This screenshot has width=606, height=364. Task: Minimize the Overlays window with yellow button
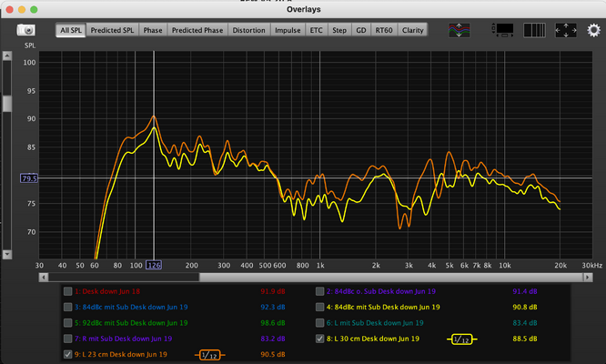22,10
